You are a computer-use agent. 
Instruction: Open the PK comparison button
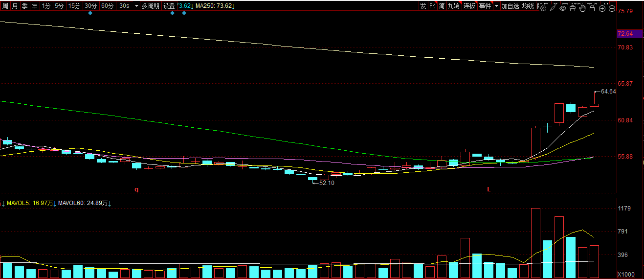(x=433, y=6)
